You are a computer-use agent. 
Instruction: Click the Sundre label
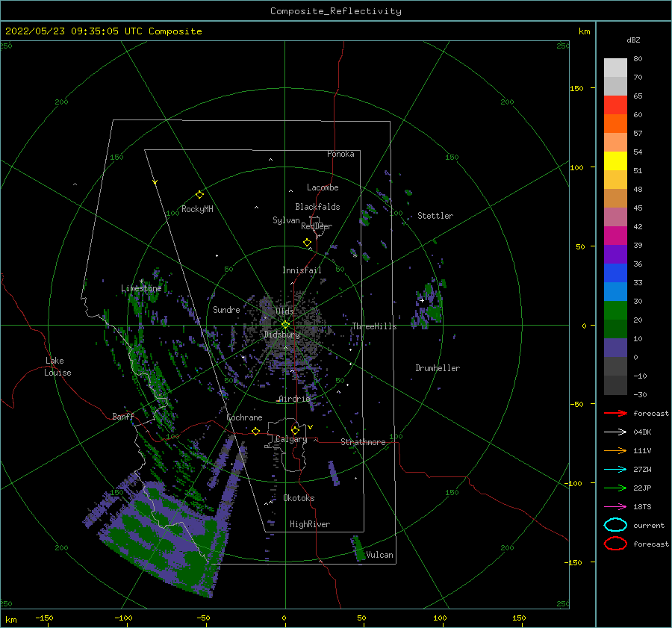226,309
